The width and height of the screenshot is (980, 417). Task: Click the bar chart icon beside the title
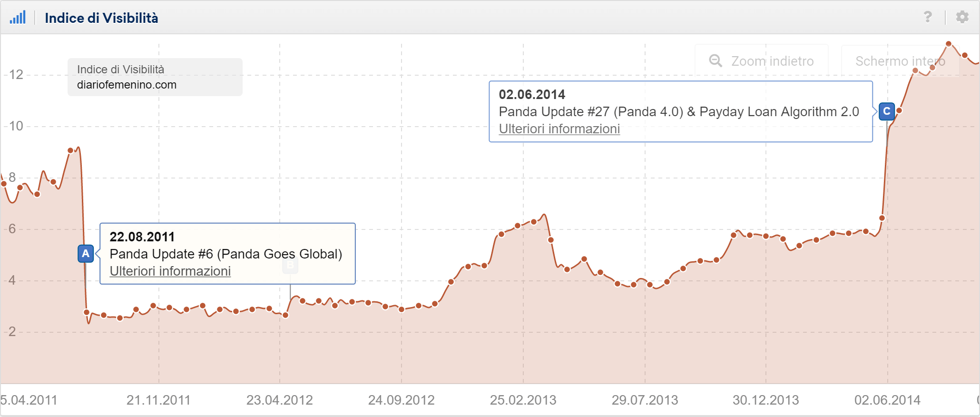[18, 18]
